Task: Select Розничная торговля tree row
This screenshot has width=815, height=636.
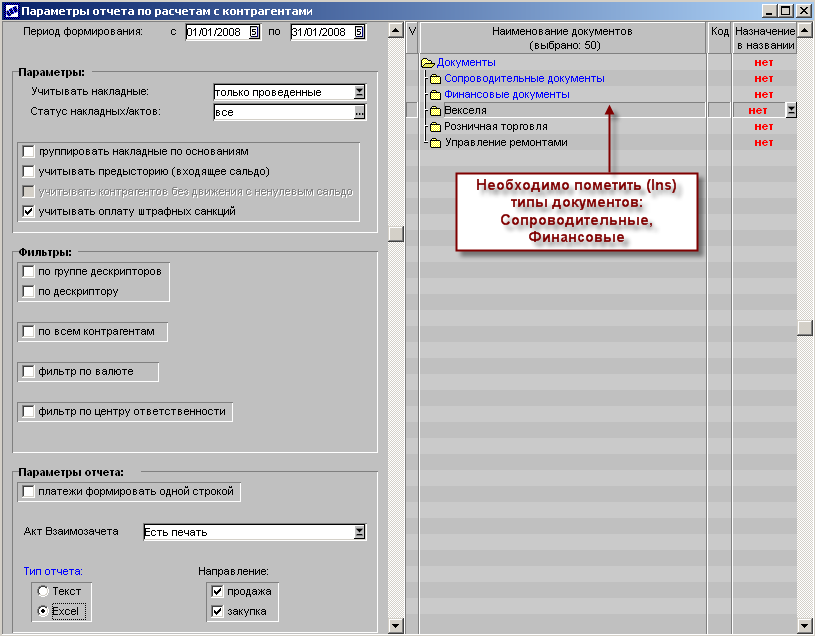Action: click(x=496, y=127)
